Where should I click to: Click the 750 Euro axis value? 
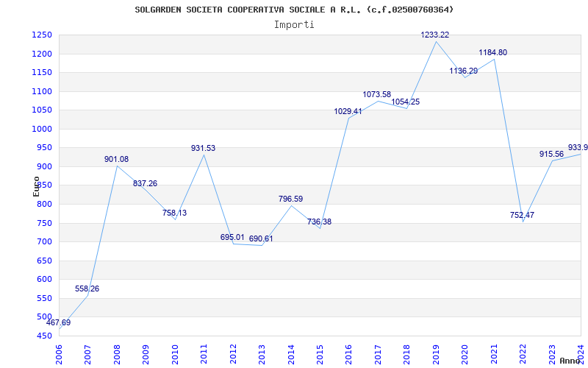click(44, 223)
